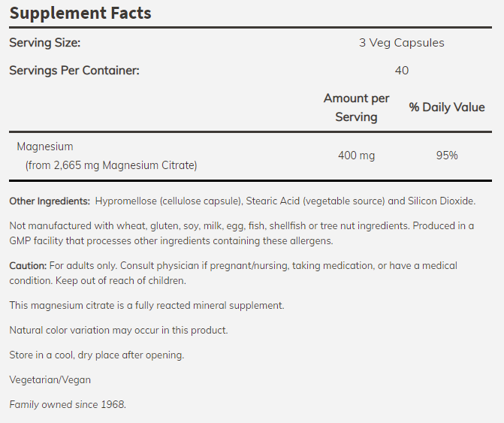Click the storage instruction about cool, dry place
This screenshot has width=504, height=423.
point(96,355)
